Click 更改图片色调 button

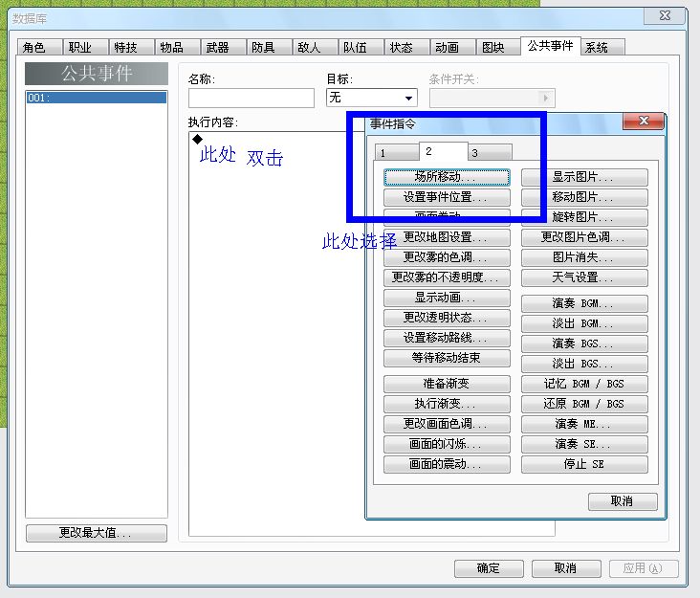click(584, 237)
